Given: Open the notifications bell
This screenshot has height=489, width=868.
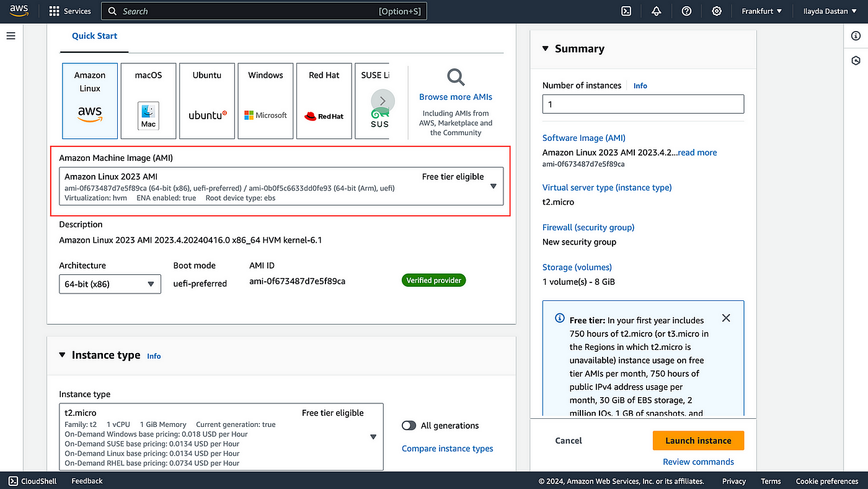Looking at the screenshot, I should point(657,11).
